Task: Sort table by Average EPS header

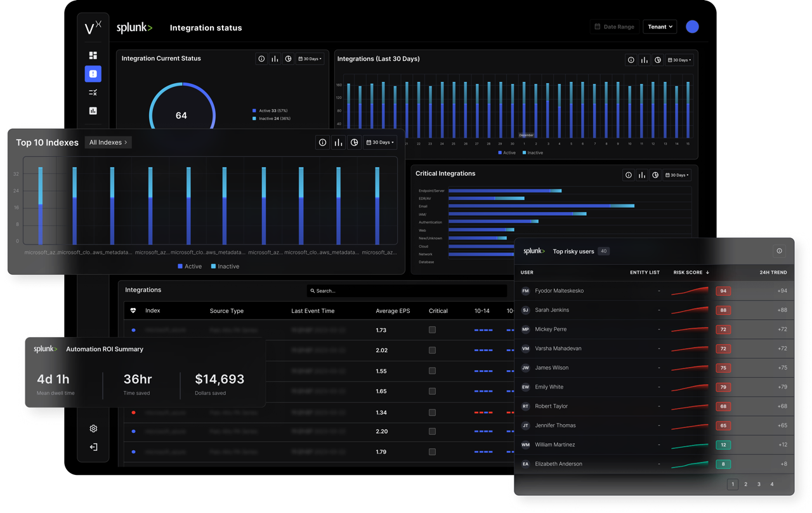Action: pos(393,311)
